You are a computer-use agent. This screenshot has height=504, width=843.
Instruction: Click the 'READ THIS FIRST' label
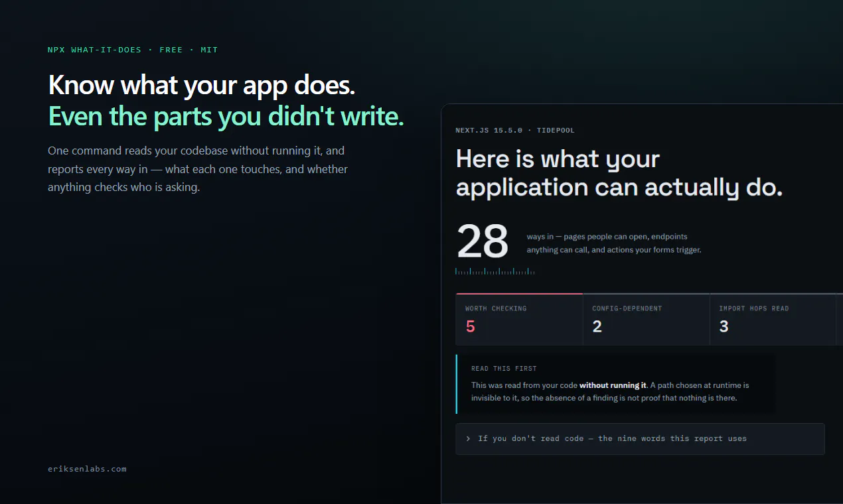coord(504,369)
